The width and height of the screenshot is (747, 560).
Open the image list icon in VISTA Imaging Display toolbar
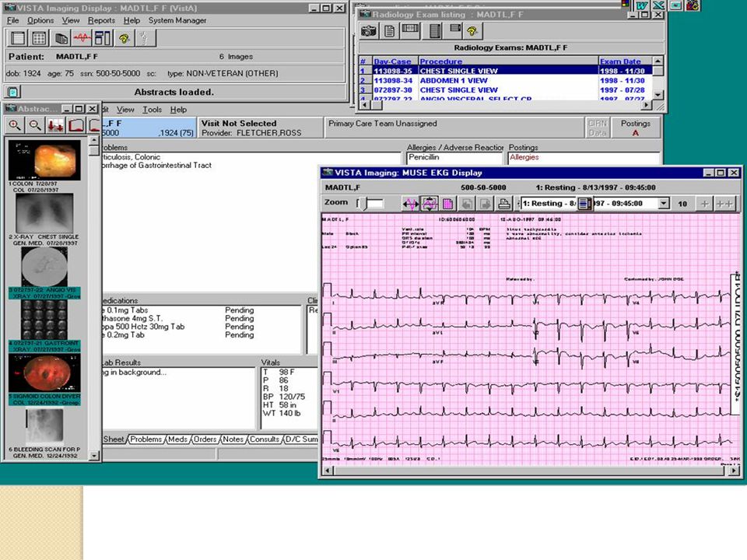pos(18,38)
